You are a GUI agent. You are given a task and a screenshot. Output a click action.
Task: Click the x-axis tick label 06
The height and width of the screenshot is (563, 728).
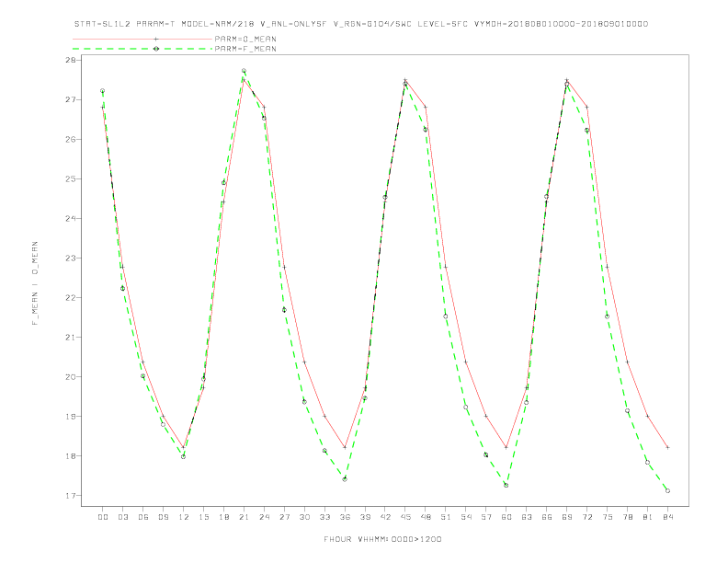(143, 517)
